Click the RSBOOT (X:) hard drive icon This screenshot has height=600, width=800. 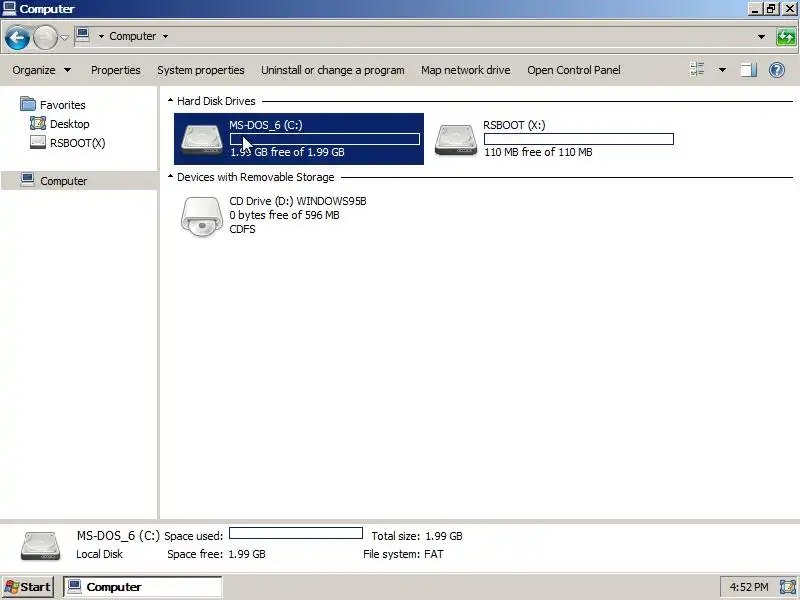click(456, 139)
